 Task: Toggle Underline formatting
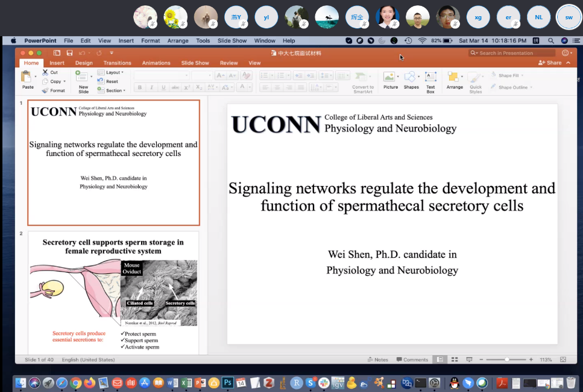click(x=163, y=87)
